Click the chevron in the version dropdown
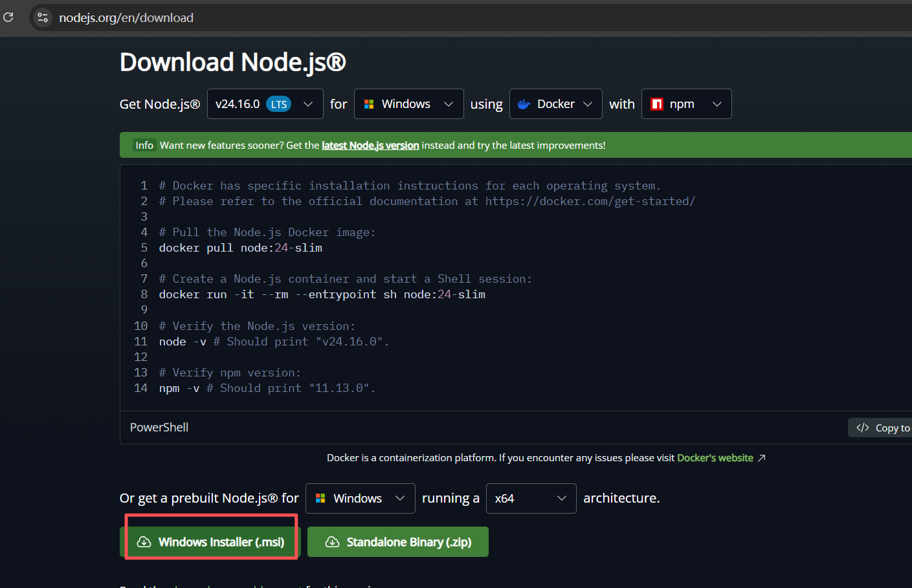 pos(308,104)
